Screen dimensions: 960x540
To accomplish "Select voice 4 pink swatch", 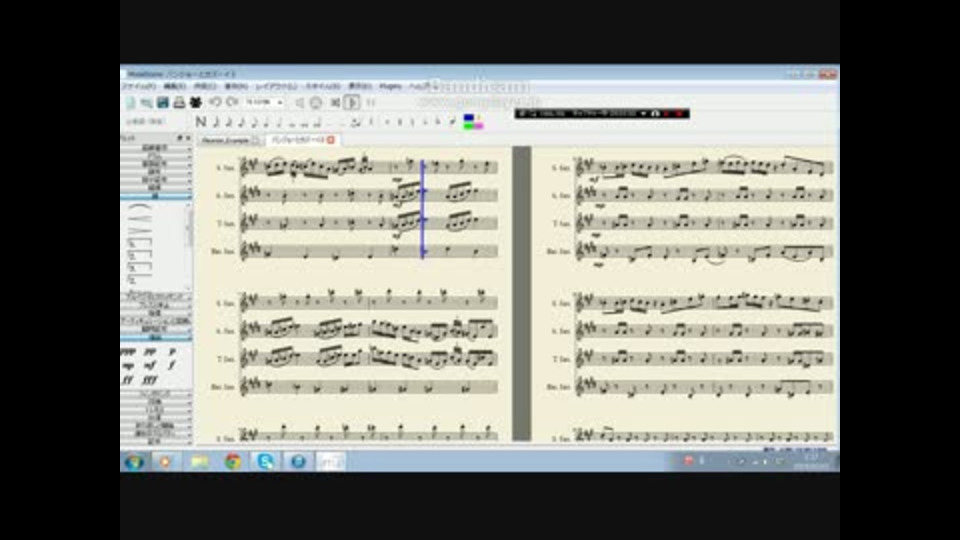I will click(478, 126).
